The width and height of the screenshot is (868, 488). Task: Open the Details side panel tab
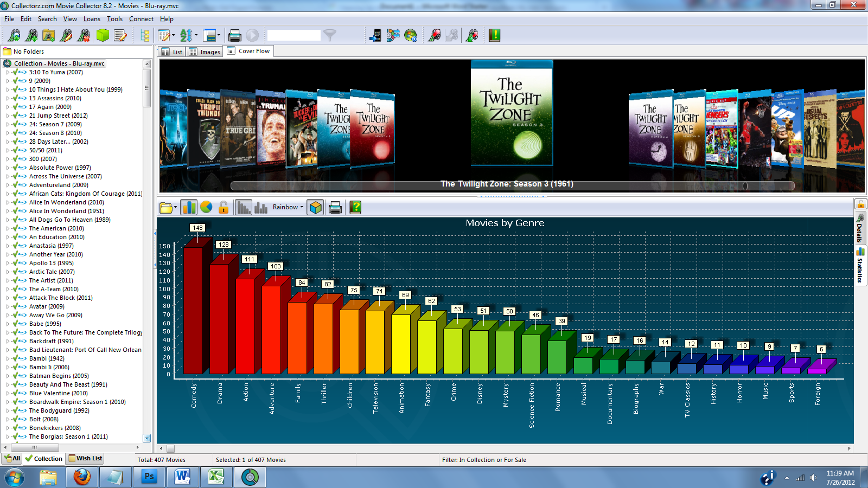[x=860, y=229]
